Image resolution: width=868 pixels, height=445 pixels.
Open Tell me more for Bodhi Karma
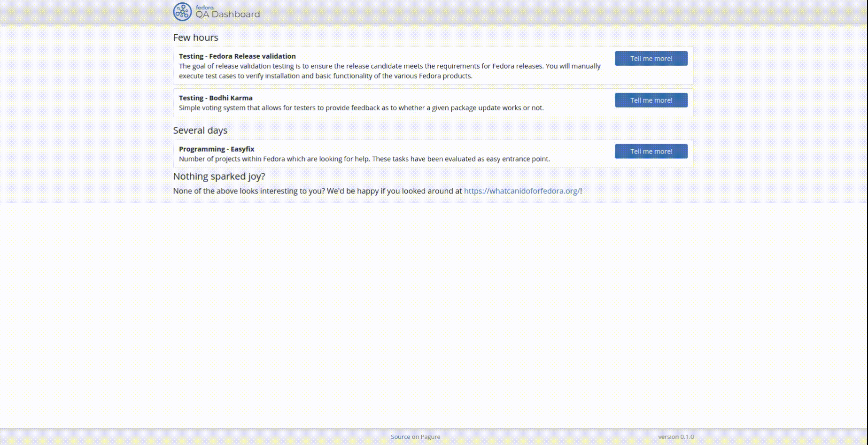[x=651, y=100]
